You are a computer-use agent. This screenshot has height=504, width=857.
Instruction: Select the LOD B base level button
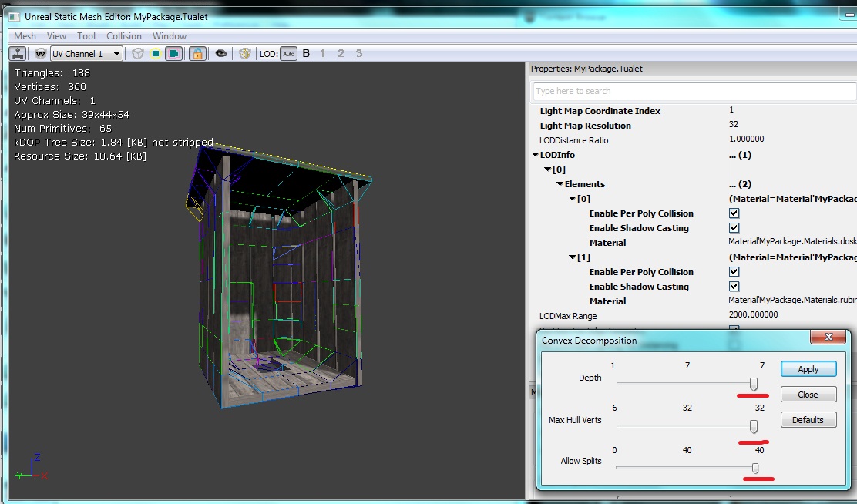pos(306,54)
